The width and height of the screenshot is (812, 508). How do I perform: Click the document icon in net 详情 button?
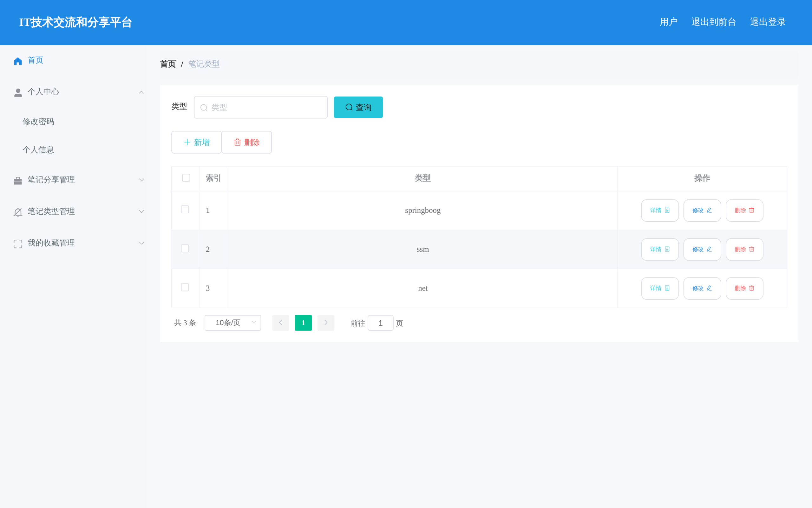(x=667, y=288)
